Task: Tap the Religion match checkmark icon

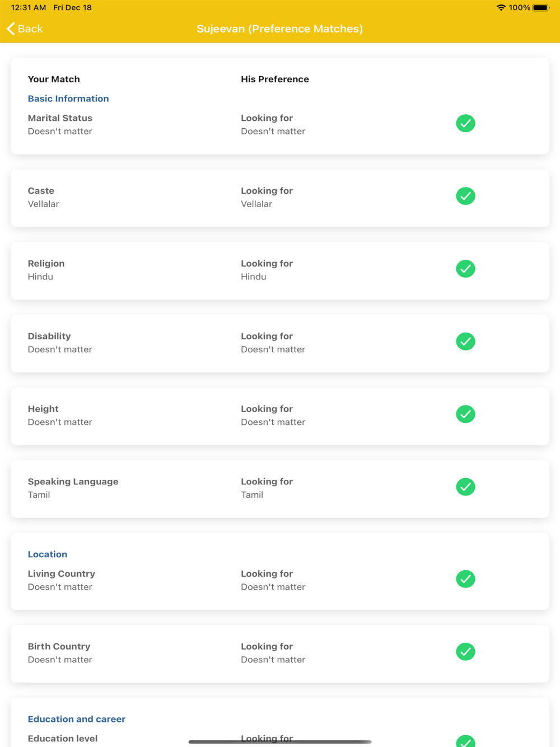Action: [x=465, y=269]
